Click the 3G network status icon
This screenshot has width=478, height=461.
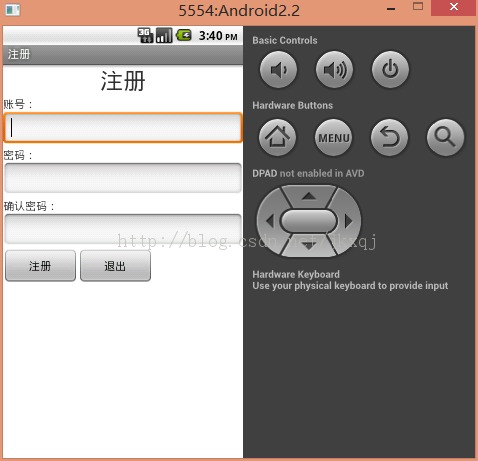[x=145, y=35]
